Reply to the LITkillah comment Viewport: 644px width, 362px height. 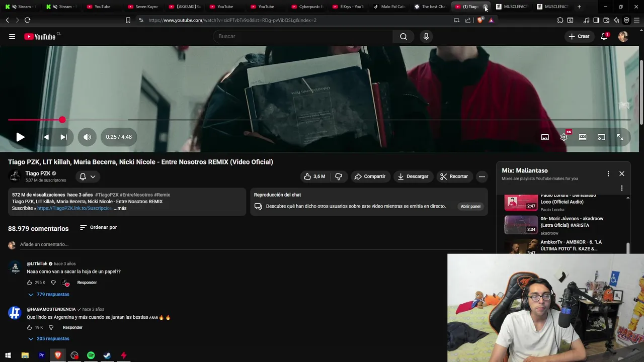pyautogui.click(x=87, y=283)
